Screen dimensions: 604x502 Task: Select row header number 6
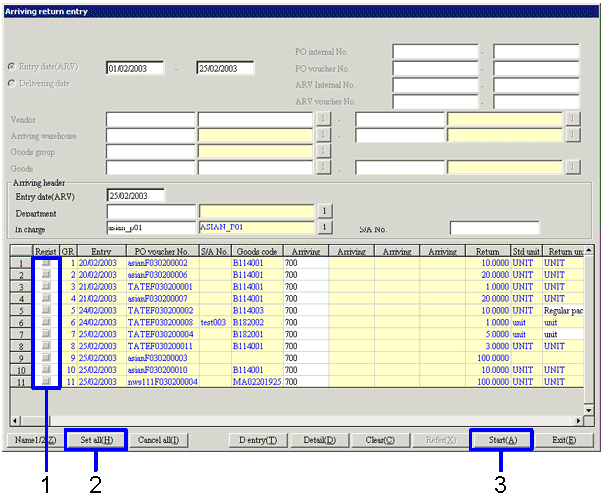(x=21, y=322)
